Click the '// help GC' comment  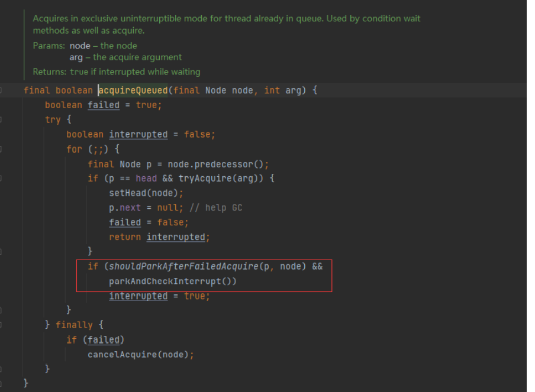[215, 208]
